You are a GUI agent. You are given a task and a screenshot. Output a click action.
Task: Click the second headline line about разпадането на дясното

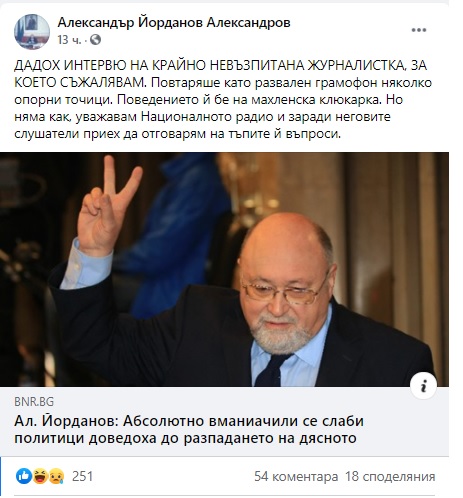pyautogui.click(x=185, y=438)
